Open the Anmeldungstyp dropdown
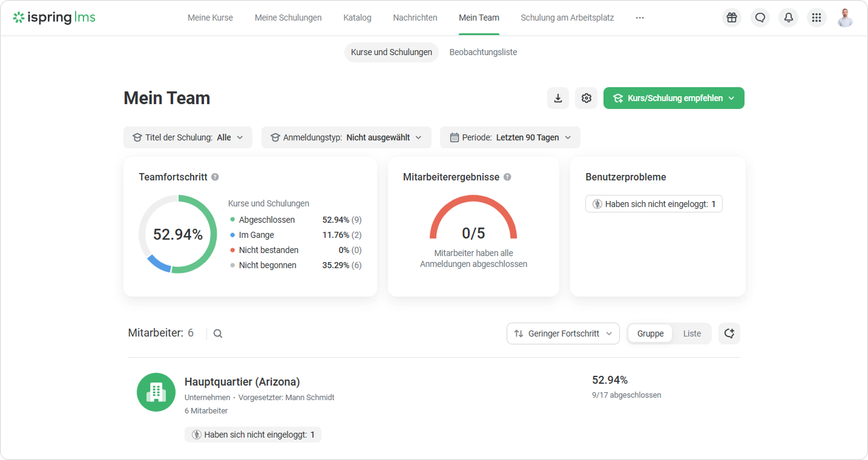The image size is (868, 460). pyautogui.click(x=346, y=137)
